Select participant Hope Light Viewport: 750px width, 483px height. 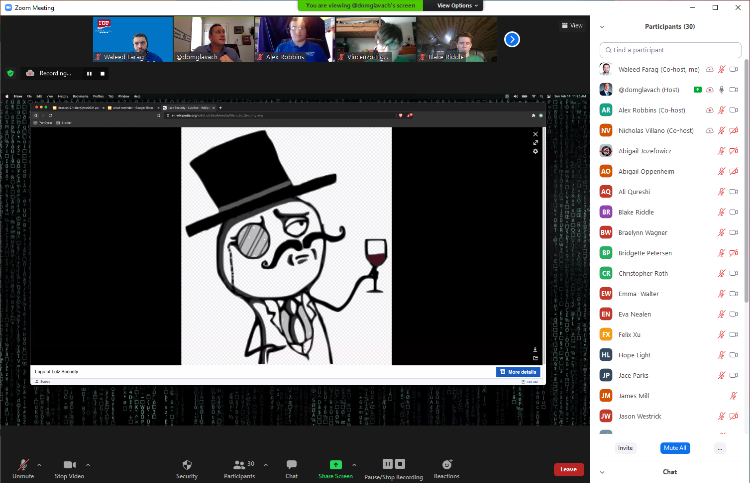(670, 355)
